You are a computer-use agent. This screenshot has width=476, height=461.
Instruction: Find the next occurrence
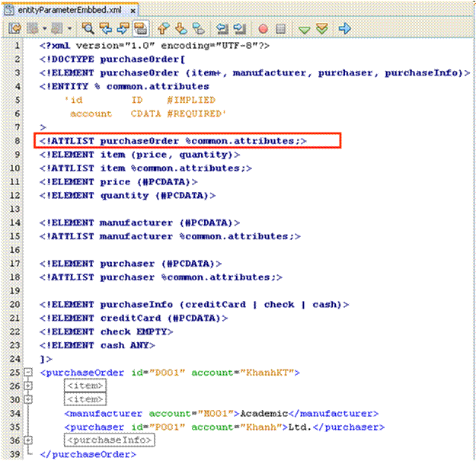coord(123,29)
